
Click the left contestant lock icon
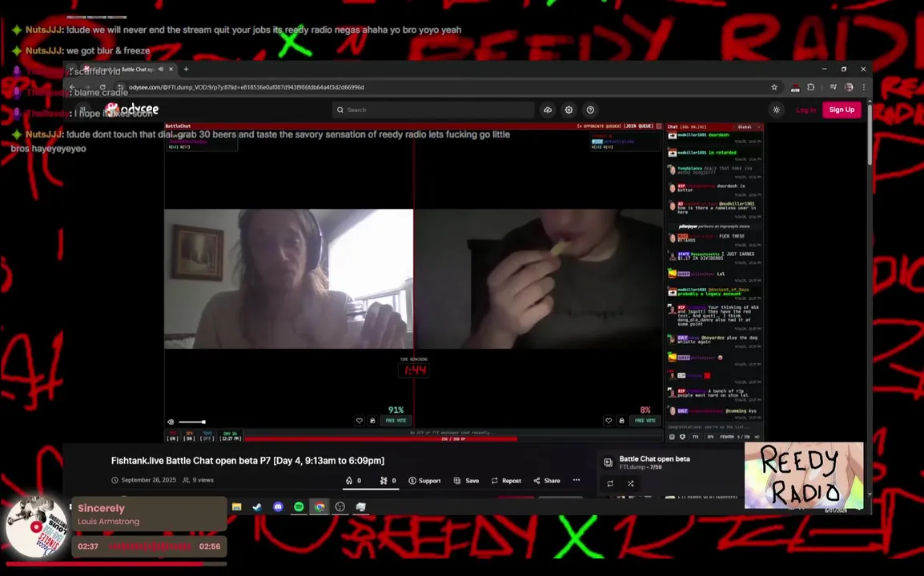pos(372,421)
